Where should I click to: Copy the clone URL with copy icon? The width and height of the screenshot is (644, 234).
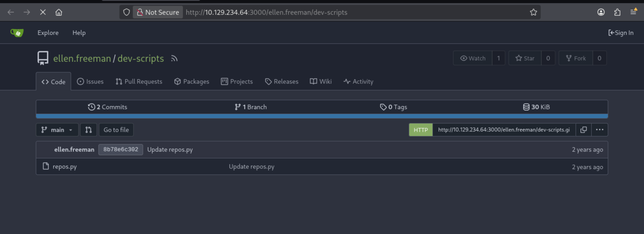coord(583,130)
